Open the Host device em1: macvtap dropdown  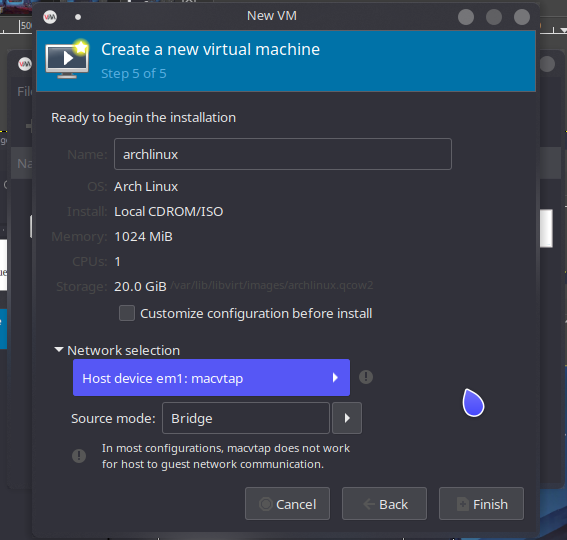tap(211, 378)
